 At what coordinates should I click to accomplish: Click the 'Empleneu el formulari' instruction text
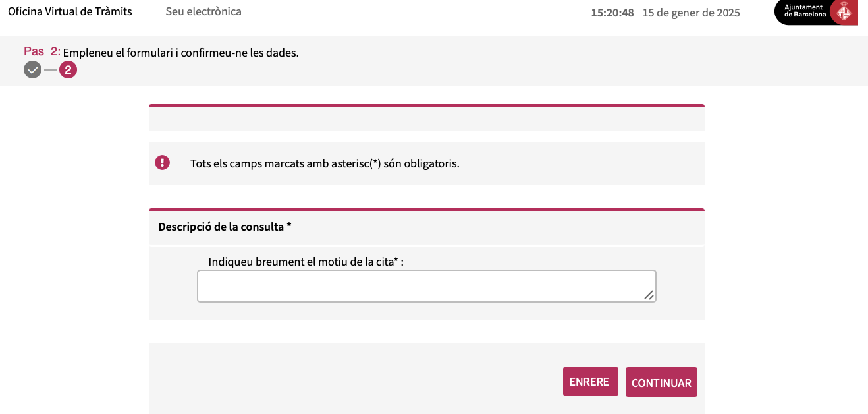180,53
